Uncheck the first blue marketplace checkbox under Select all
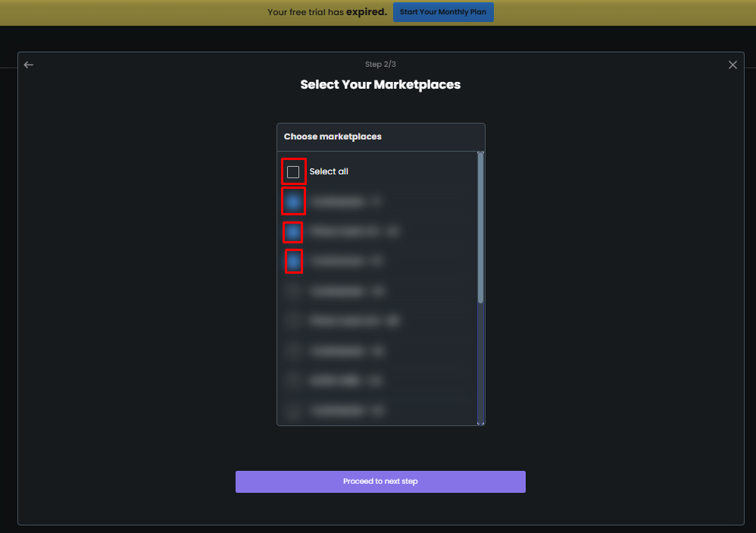Image resolution: width=756 pixels, height=533 pixels. 293,202
